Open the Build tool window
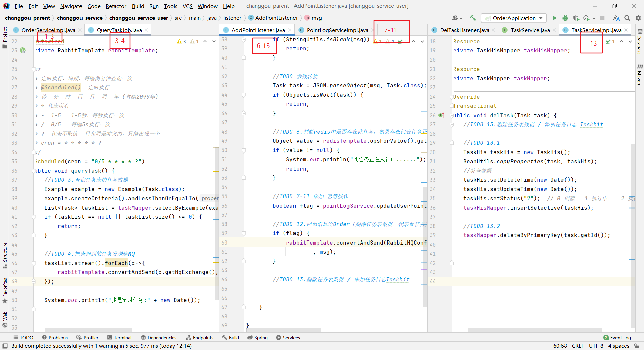The width and height of the screenshot is (644, 350). point(230,338)
